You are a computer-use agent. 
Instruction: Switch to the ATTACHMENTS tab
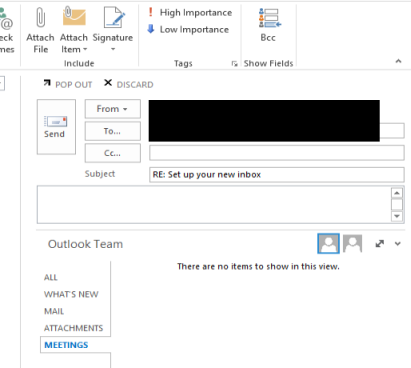(73, 328)
